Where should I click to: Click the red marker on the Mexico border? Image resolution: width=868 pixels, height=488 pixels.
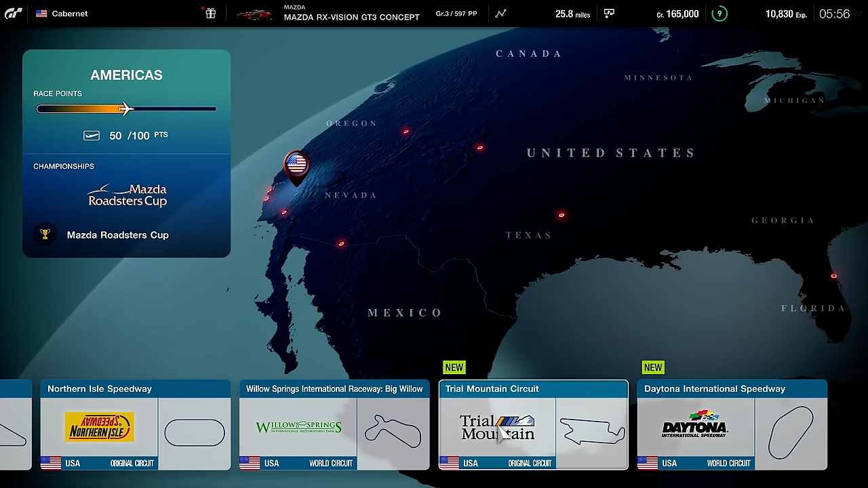click(x=341, y=244)
